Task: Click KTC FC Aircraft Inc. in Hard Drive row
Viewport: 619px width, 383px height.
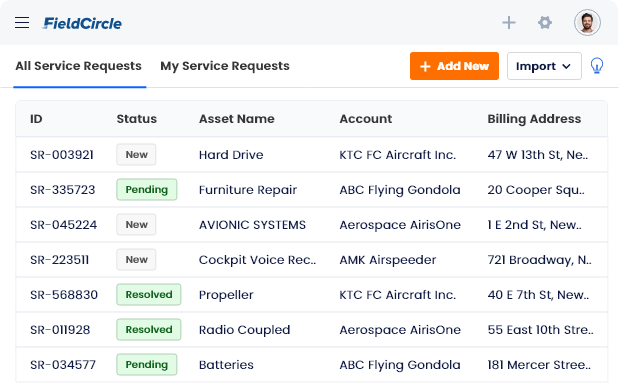Action: point(398,155)
